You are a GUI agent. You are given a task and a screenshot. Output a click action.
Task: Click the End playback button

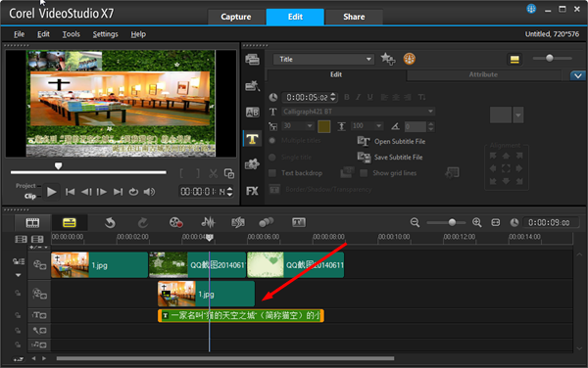point(118,192)
